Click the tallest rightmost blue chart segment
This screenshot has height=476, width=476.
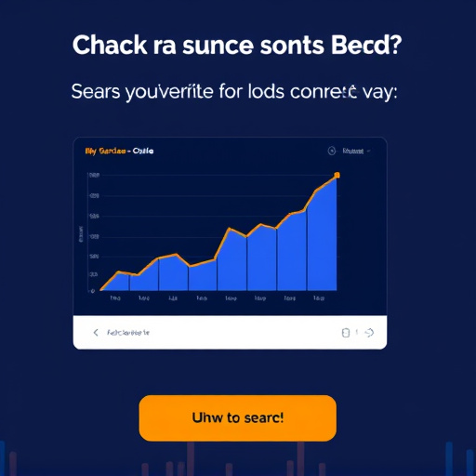tap(322, 234)
